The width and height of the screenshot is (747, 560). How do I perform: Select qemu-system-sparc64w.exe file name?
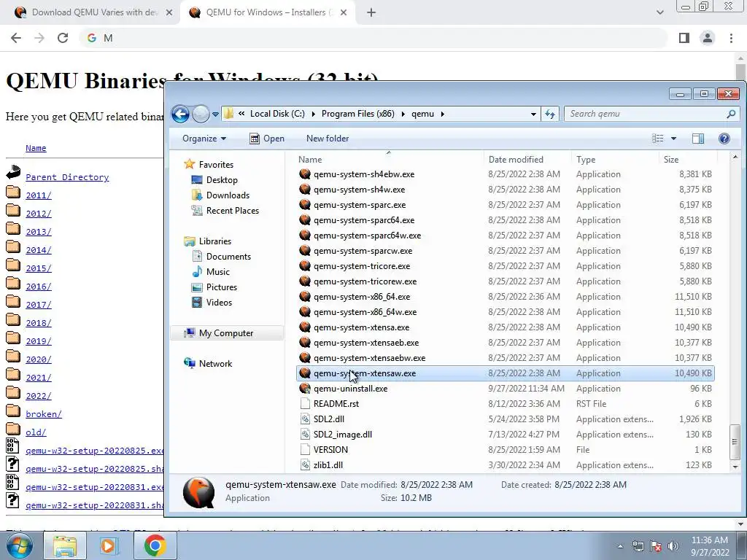(367, 236)
